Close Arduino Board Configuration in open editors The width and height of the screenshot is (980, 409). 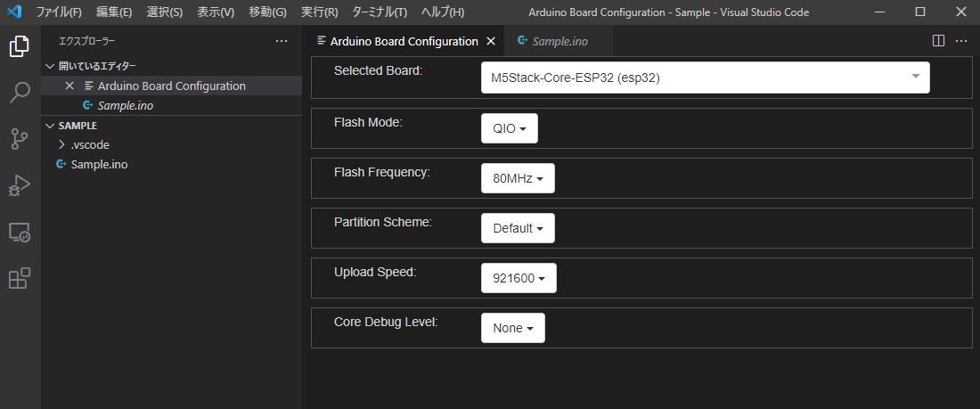pos(69,86)
